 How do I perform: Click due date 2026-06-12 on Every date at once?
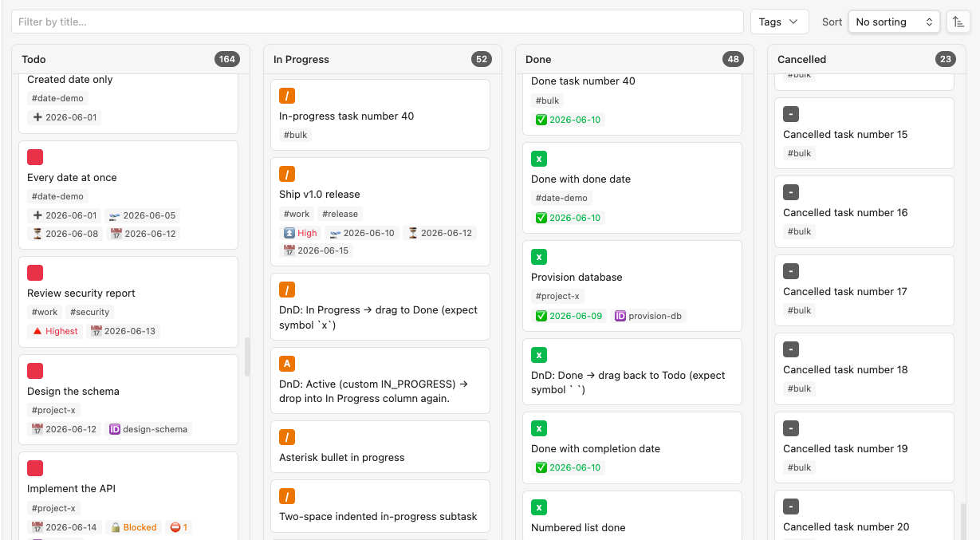coord(144,234)
